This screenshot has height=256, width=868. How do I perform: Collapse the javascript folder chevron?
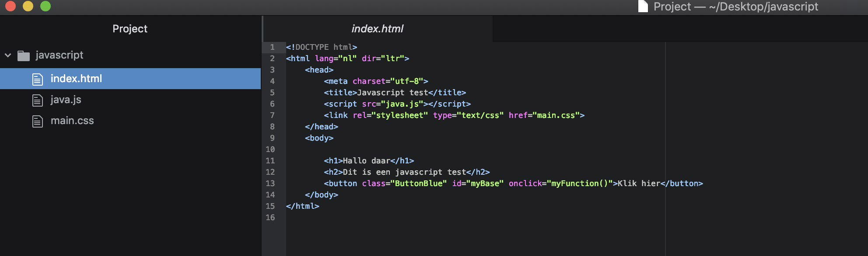(8, 55)
